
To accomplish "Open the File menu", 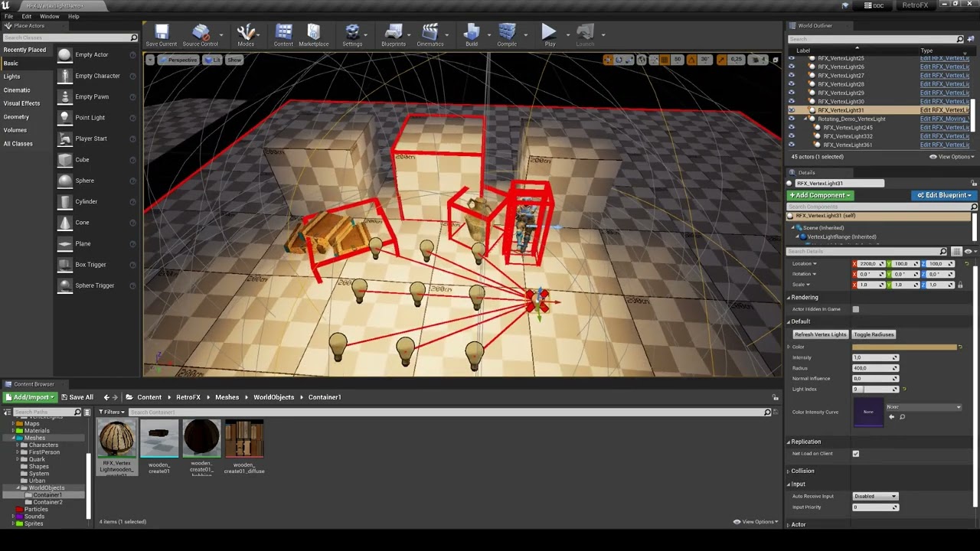I will [9, 16].
